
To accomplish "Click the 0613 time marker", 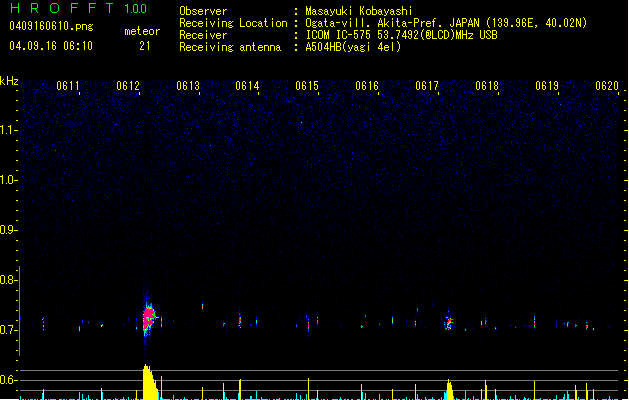I will tap(188, 86).
